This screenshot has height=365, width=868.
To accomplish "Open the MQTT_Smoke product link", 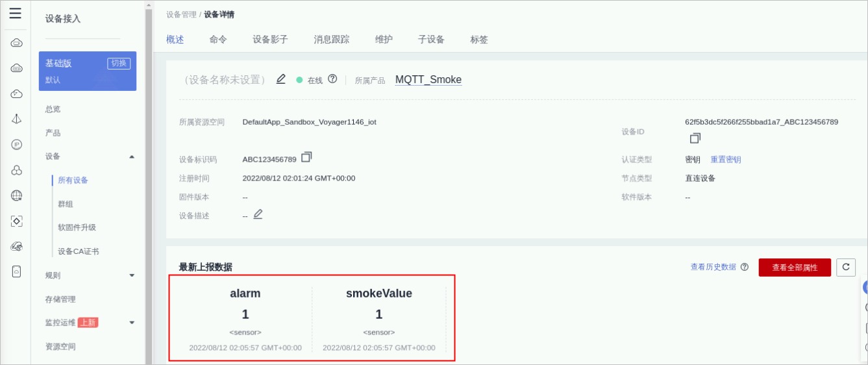I will [428, 80].
